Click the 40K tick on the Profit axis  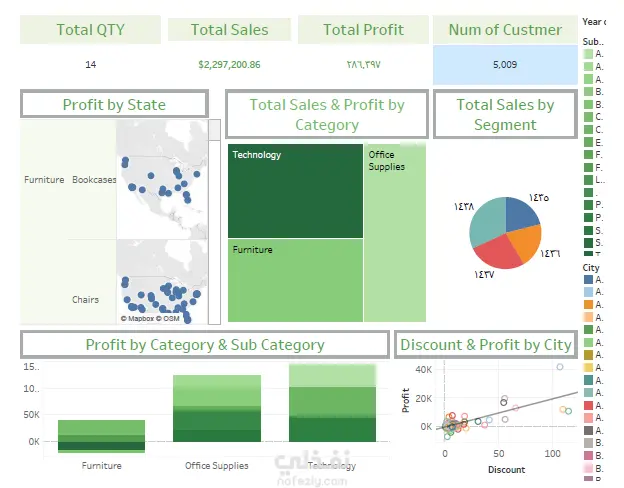coord(423,369)
